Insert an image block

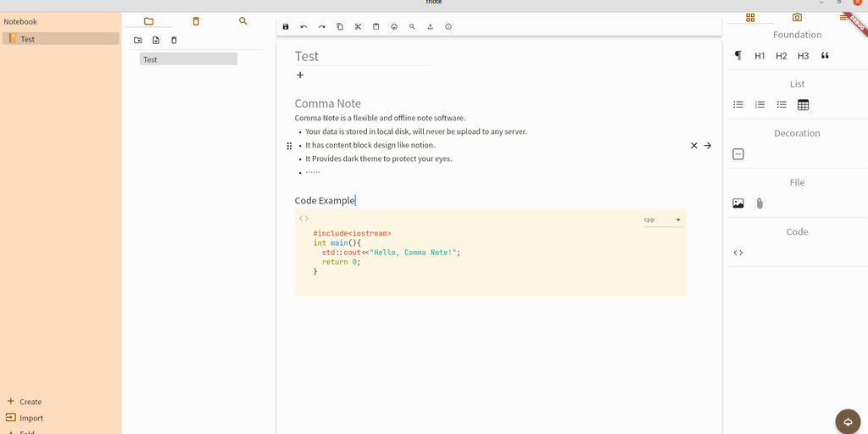[x=738, y=203]
